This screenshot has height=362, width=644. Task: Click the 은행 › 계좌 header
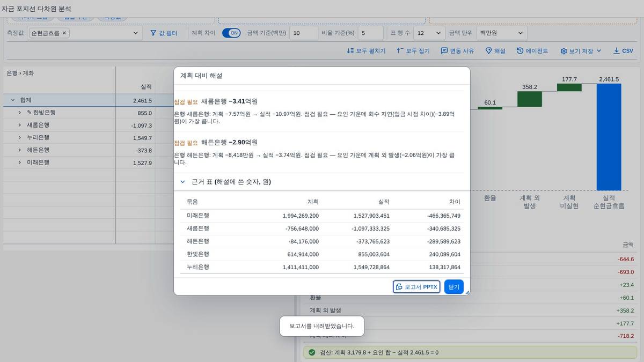point(20,73)
